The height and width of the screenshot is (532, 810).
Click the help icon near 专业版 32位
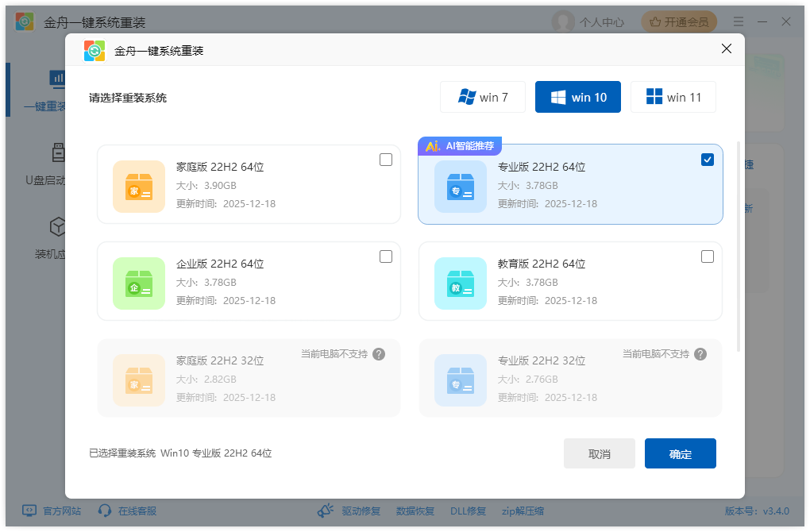700,354
